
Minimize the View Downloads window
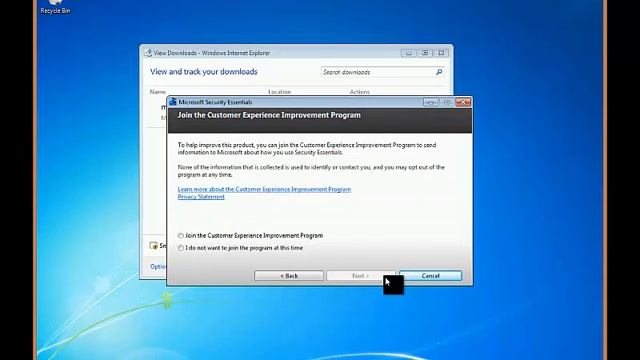[409, 53]
